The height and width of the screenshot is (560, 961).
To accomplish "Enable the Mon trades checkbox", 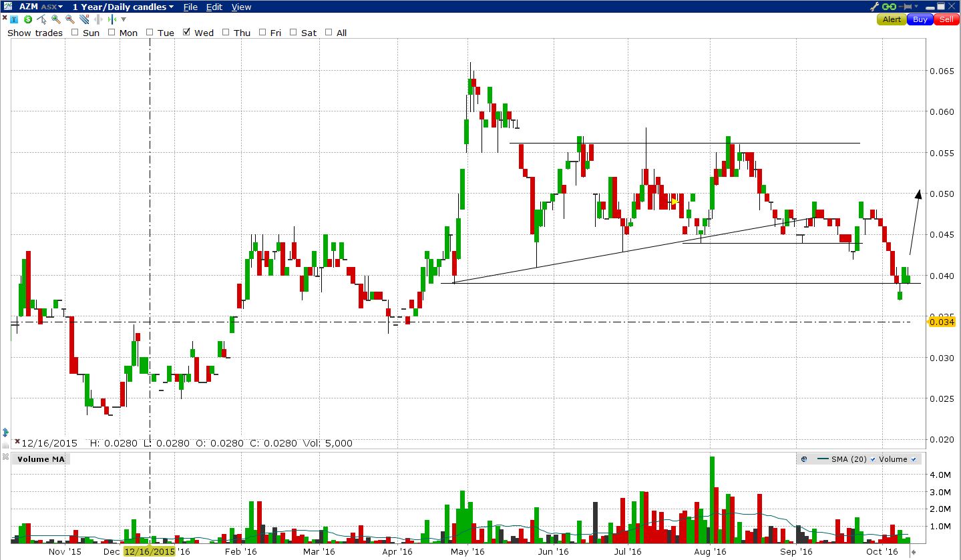I will click(112, 32).
